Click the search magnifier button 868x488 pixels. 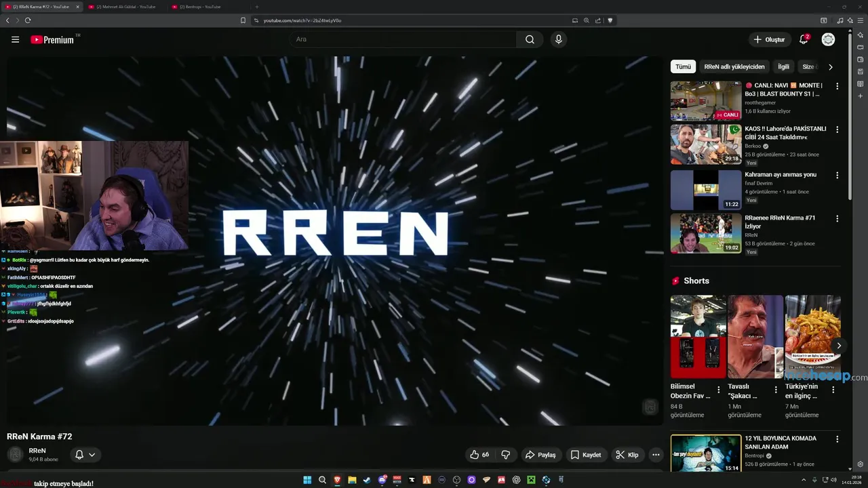point(530,39)
